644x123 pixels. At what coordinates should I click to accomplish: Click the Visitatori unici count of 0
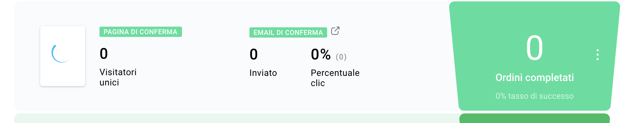pos(104,54)
